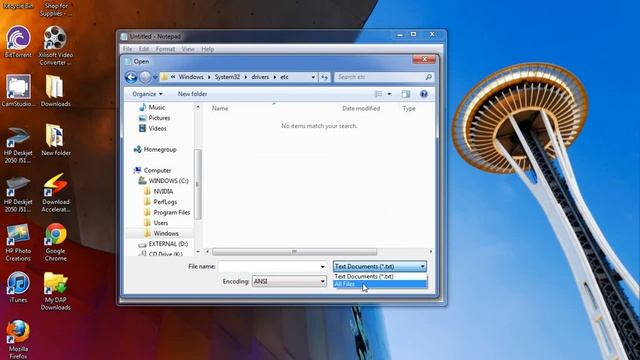Launch Google Chrome from desktop
The height and width of the screenshot is (360, 640).
(x=56, y=241)
